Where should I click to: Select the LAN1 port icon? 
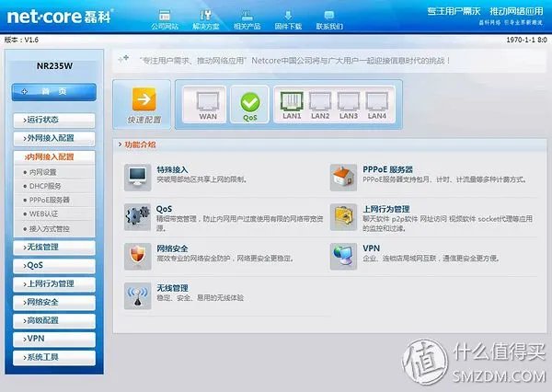click(292, 101)
